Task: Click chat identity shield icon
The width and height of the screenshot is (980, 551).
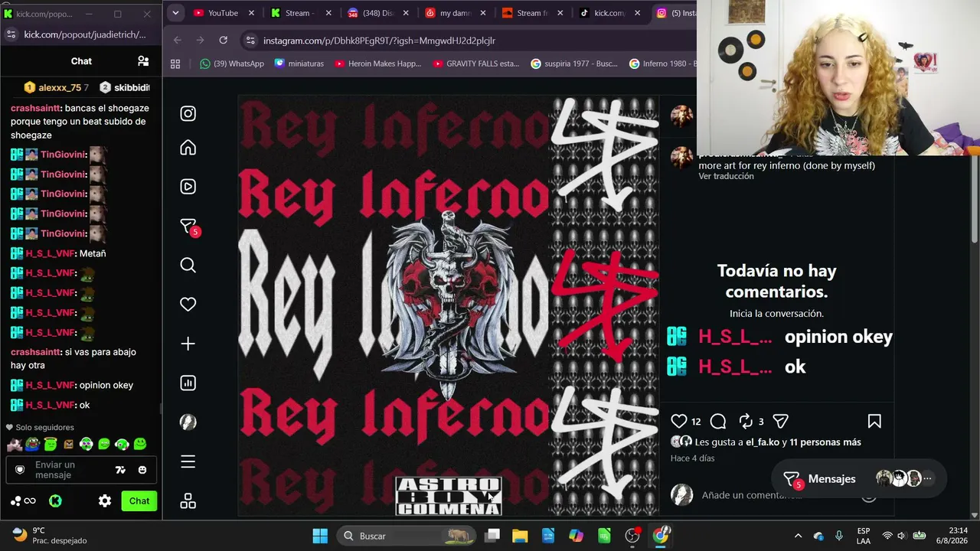Action: [20, 470]
